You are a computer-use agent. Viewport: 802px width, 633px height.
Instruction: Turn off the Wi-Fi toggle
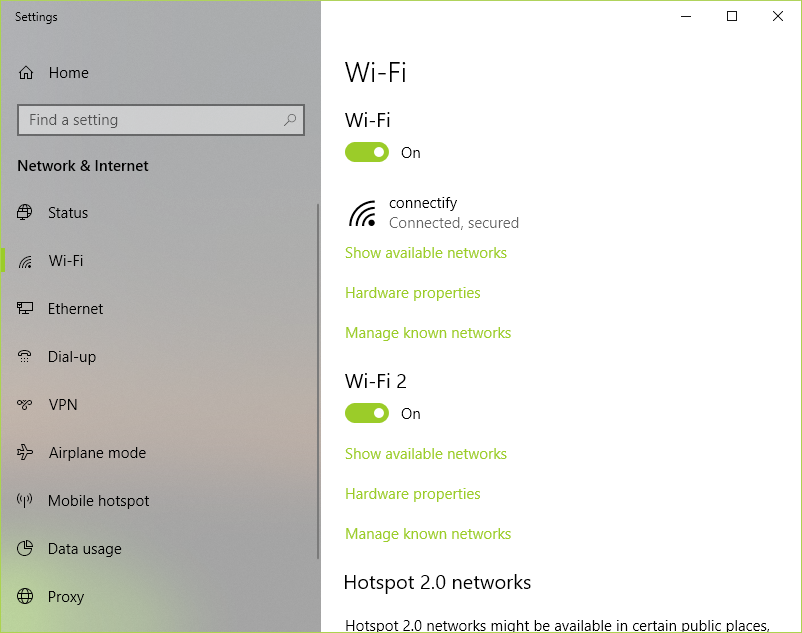pyautogui.click(x=366, y=152)
